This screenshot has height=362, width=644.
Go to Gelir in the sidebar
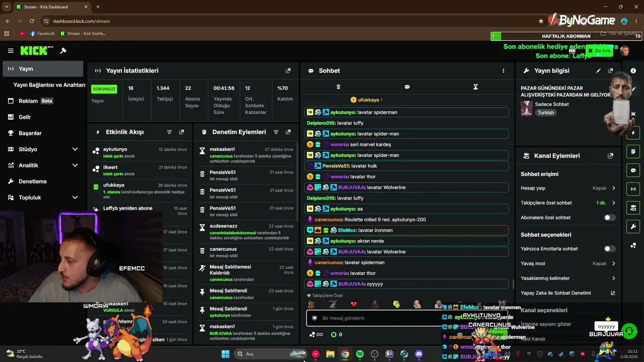coord(43,117)
